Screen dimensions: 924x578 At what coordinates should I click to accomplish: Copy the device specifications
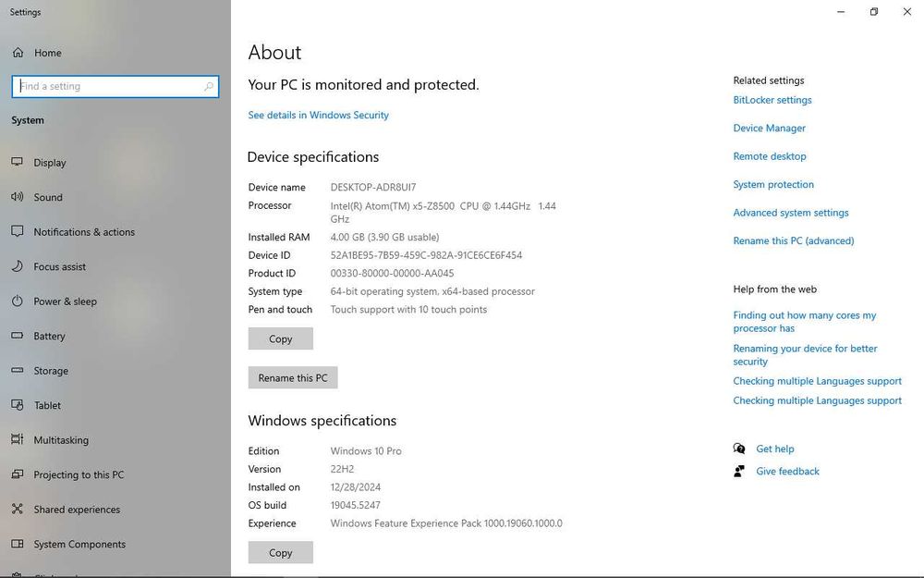tap(281, 338)
